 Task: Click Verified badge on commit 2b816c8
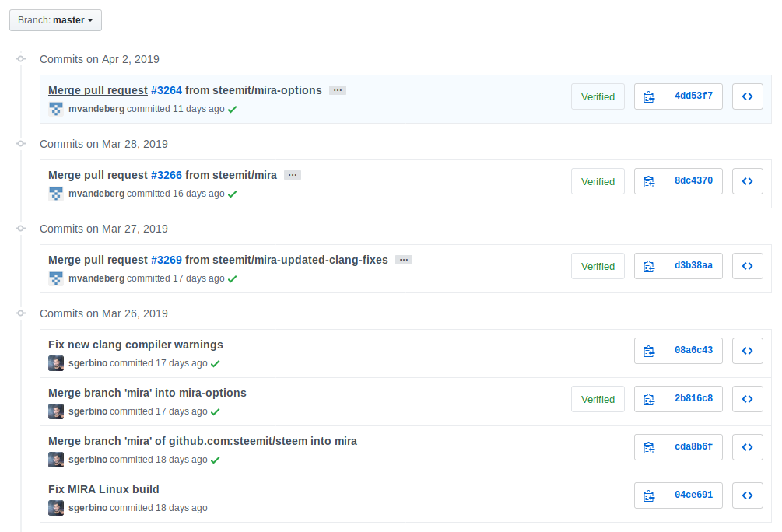click(598, 399)
